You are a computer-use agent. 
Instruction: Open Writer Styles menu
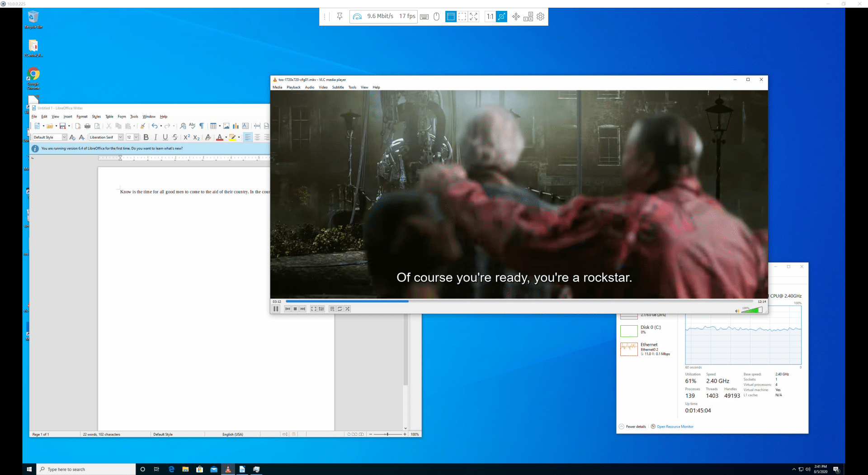pyautogui.click(x=96, y=117)
